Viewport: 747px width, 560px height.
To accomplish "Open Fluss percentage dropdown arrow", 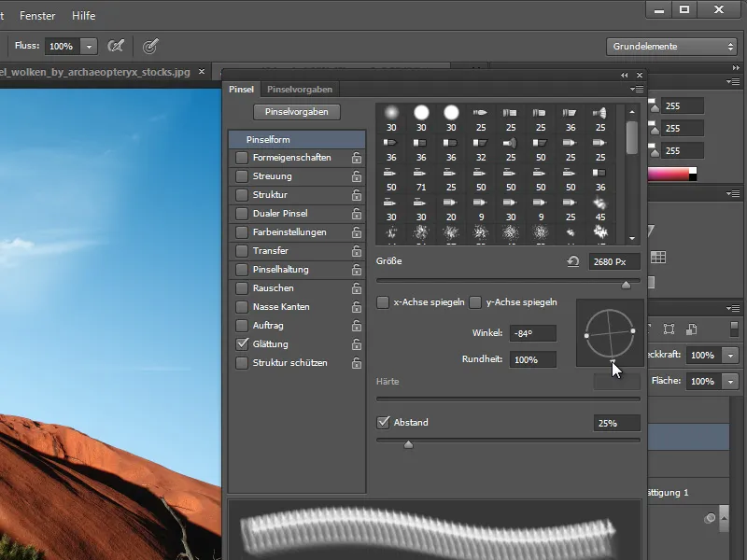I will tap(89, 46).
